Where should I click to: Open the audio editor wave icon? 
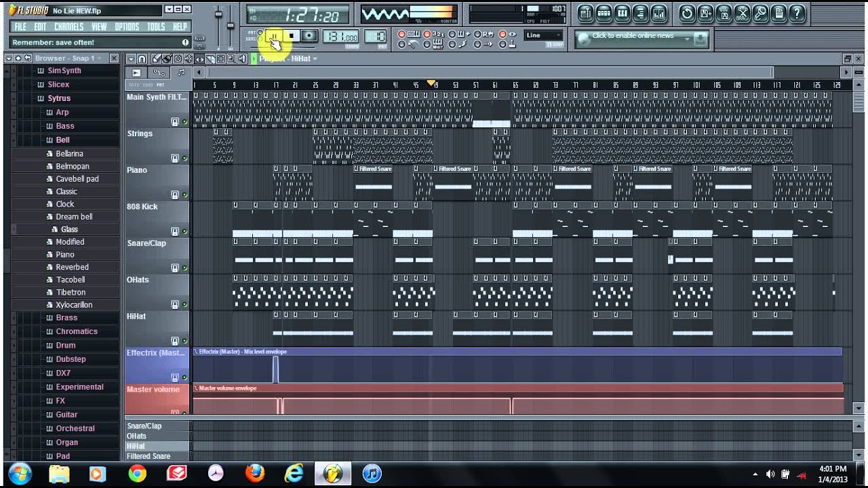click(724, 13)
